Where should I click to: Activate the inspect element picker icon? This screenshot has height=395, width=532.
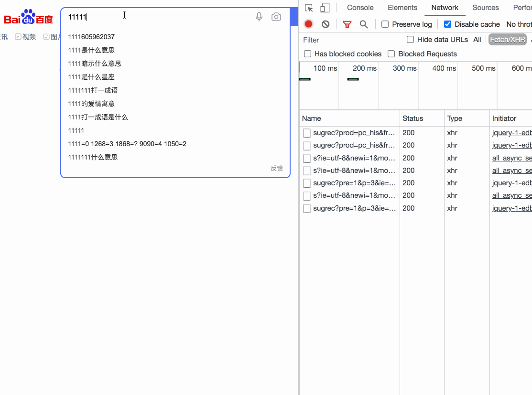click(309, 8)
